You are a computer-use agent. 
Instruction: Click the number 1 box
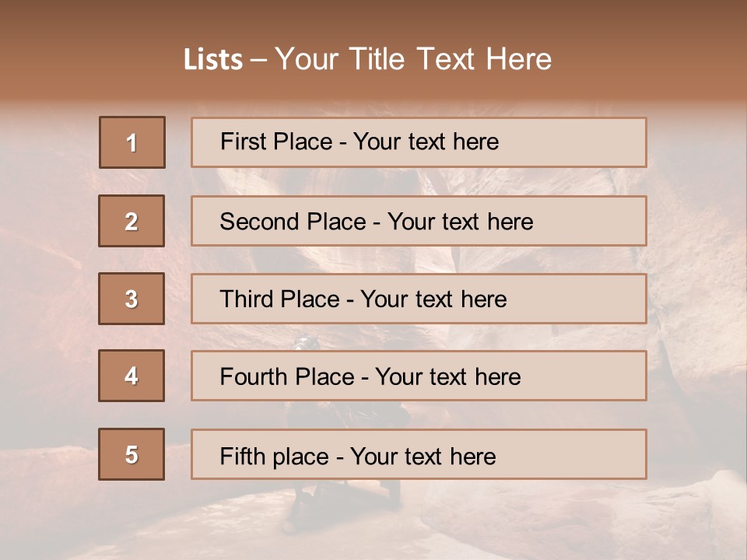coord(132,142)
